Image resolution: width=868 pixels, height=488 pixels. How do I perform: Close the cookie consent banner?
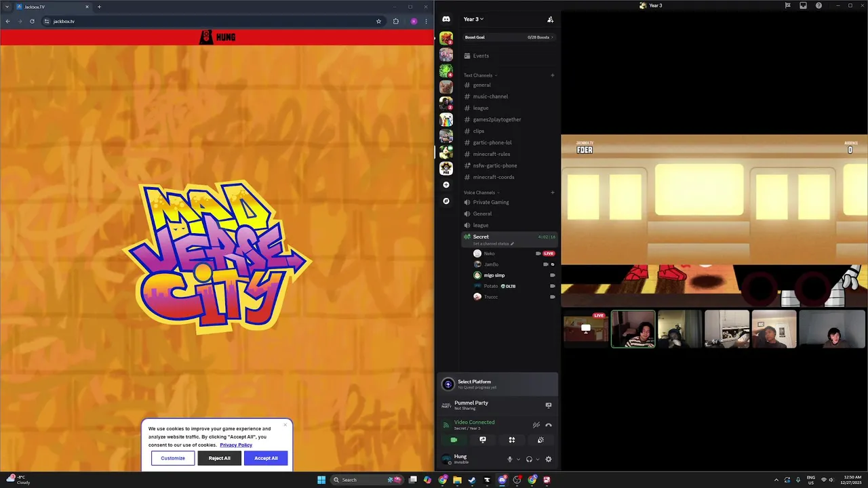tap(285, 425)
